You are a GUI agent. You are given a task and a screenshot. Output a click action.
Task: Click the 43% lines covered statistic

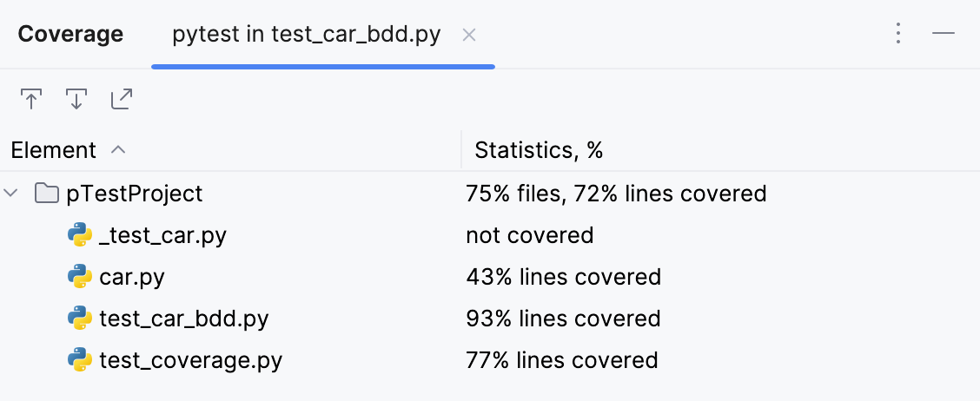tap(563, 277)
